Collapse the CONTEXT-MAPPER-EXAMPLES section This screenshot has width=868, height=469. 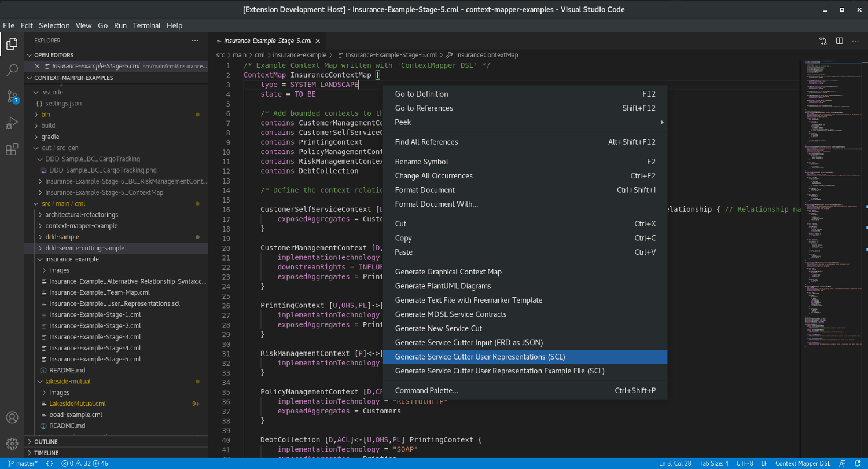click(x=73, y=78)
